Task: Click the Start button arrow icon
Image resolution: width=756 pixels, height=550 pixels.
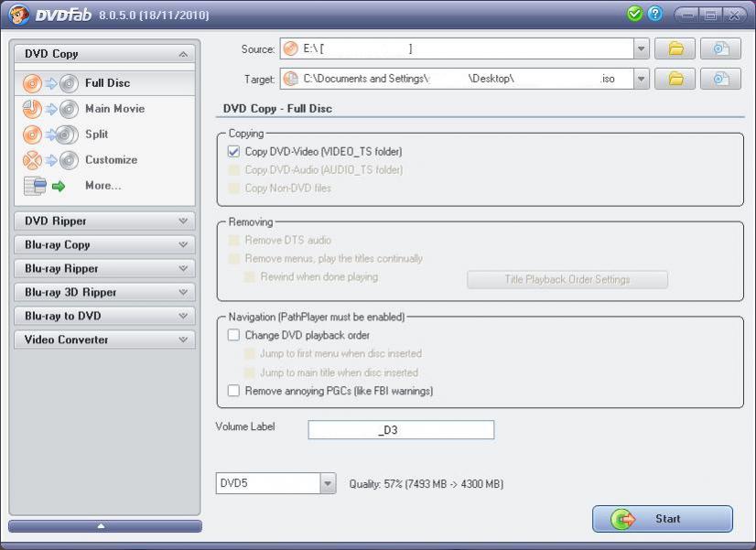Action: (x=622, y=519)
